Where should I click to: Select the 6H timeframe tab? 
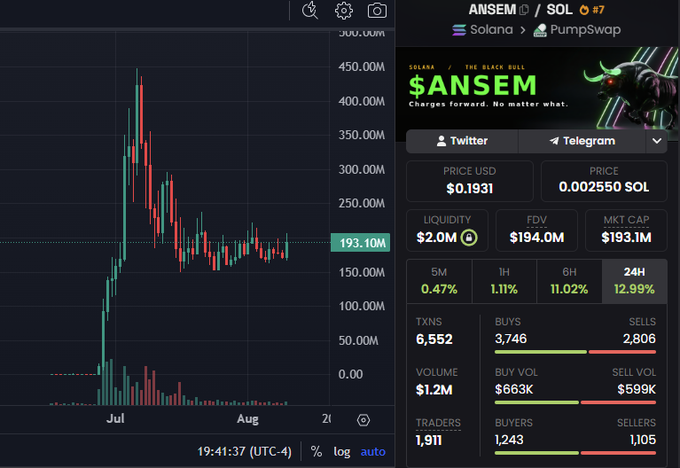pyautogui.click(x=569, y=281)
